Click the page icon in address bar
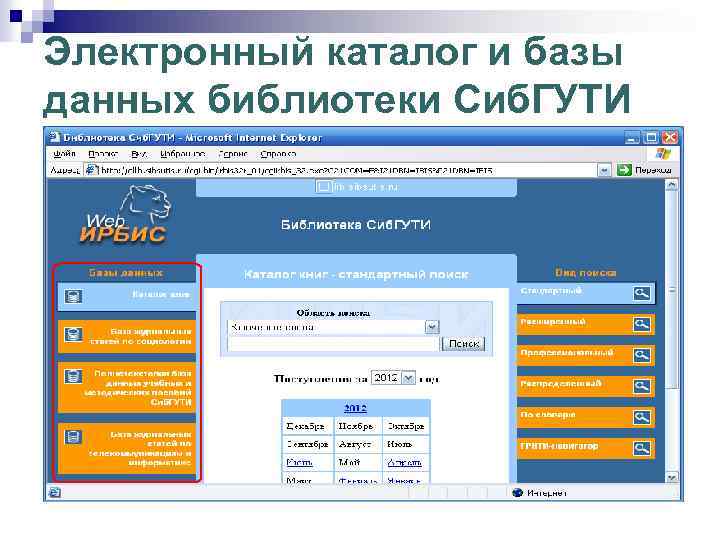The image size is (720, 540). click(x=91, y=170)
